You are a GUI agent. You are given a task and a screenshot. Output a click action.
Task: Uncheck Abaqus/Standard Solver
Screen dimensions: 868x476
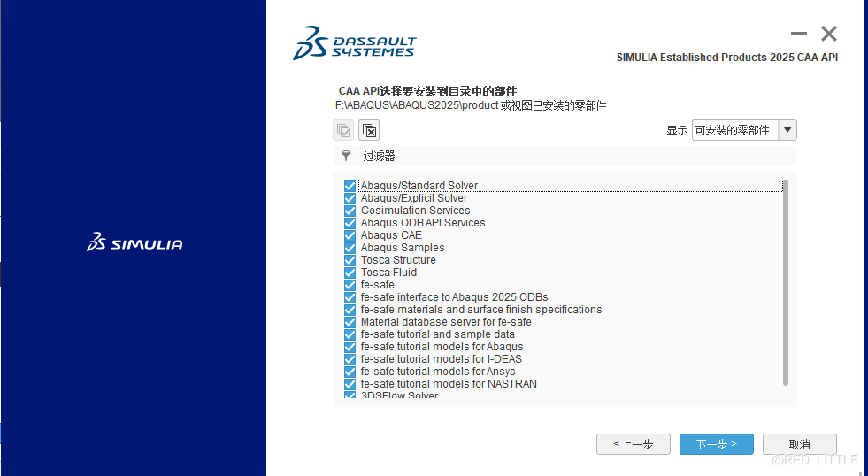(x=350, y=186)
